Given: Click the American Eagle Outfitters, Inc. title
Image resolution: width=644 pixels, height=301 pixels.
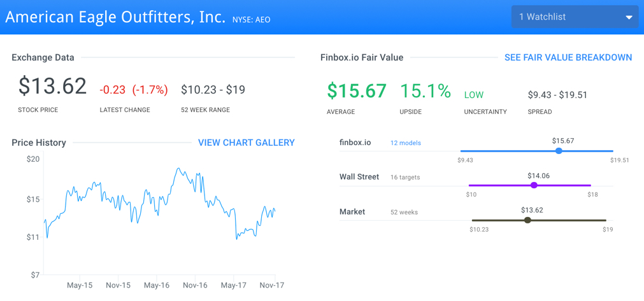Looking at the screenshot, I should [115, 17].
